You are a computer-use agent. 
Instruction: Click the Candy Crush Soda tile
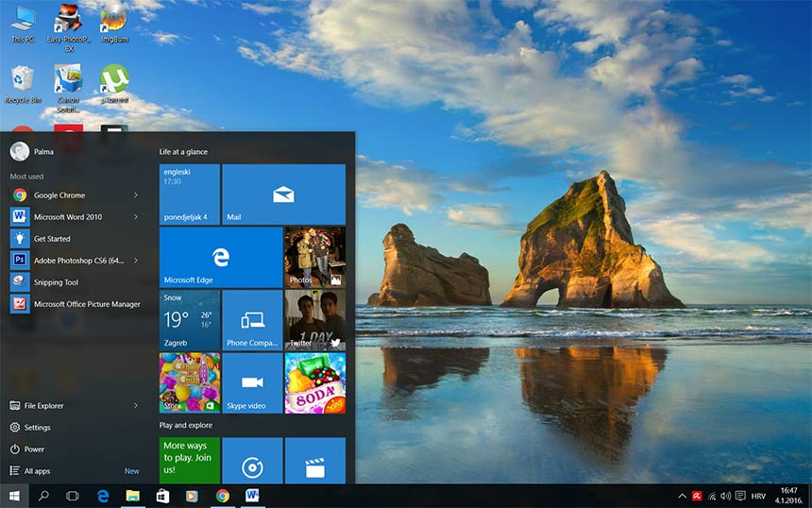coord(314,383)
